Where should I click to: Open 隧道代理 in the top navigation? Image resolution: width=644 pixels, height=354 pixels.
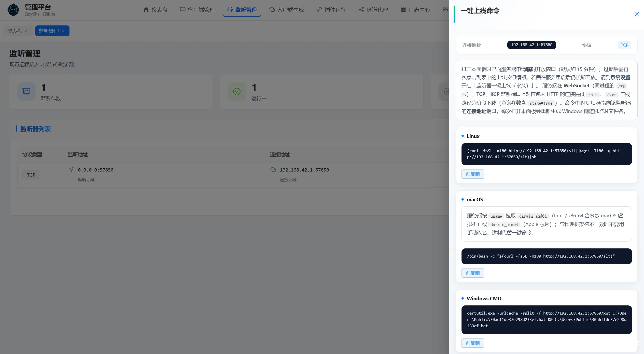click(x=373, y=10)
